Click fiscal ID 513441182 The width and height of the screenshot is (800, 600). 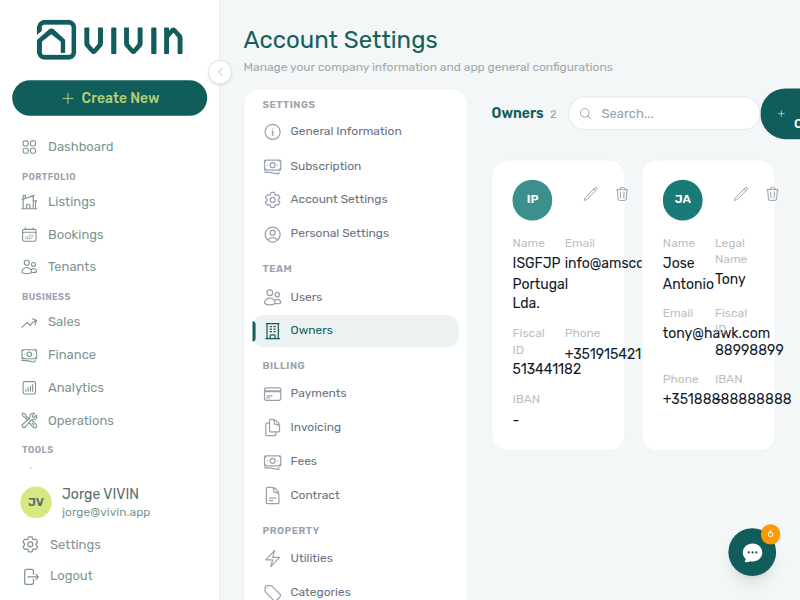click(546, 369)
